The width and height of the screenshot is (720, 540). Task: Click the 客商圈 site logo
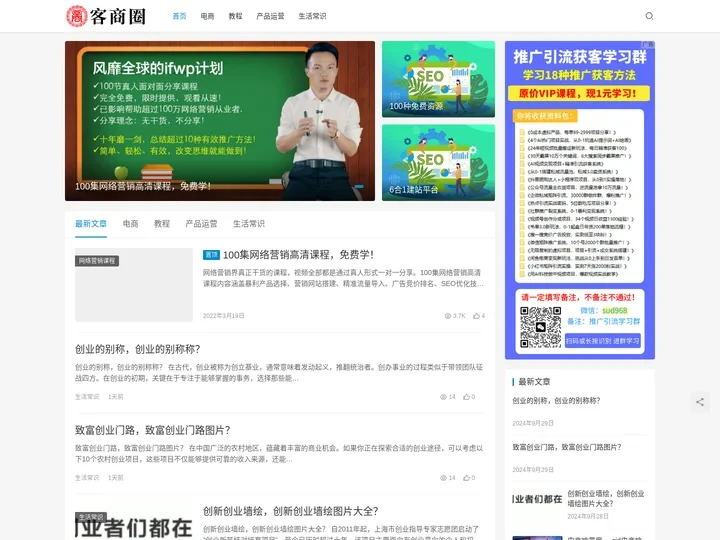click(x=106, y=16)
